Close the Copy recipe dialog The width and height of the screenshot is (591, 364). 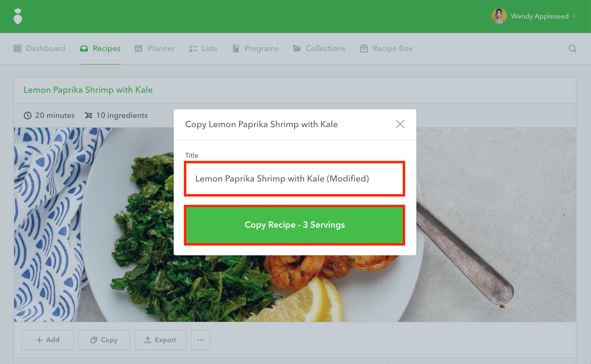tap(400, 124)
